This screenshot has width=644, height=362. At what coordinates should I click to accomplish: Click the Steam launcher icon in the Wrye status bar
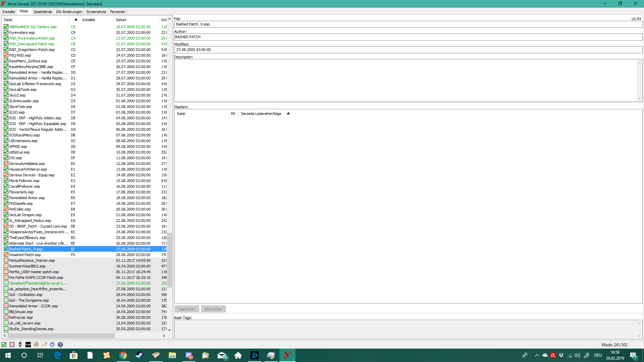(x=28, y=345)
